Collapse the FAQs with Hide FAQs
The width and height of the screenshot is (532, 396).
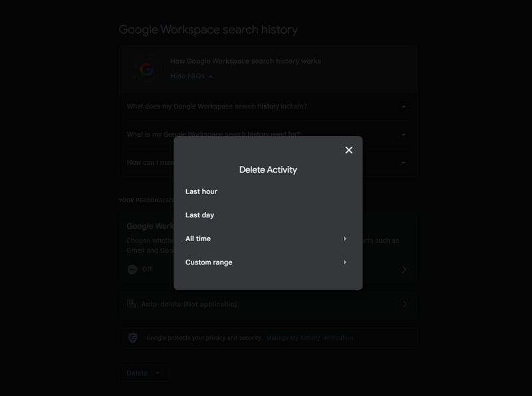(190, 76)
